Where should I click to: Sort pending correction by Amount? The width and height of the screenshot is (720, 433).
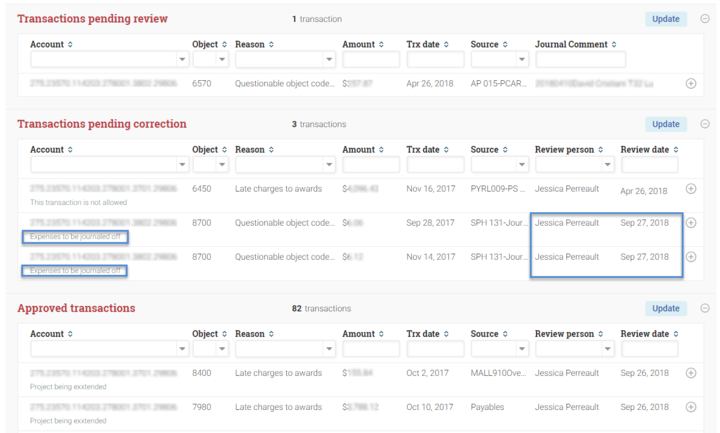click(x=382, y=150)
